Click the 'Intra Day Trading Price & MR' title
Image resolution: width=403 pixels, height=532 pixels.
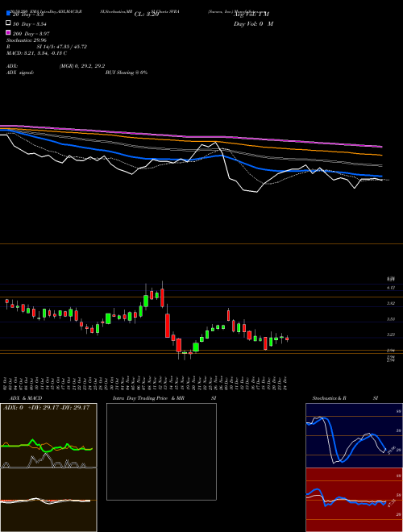click(148, 398)
